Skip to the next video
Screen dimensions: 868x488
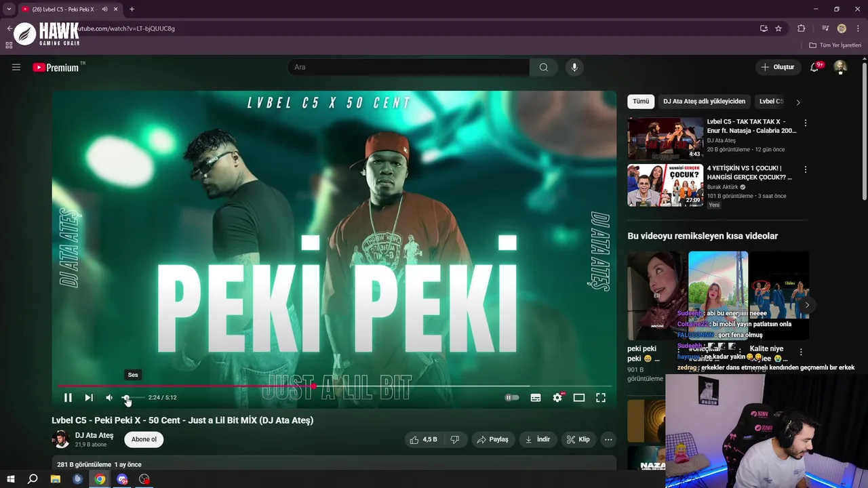(x=89, y=398)
